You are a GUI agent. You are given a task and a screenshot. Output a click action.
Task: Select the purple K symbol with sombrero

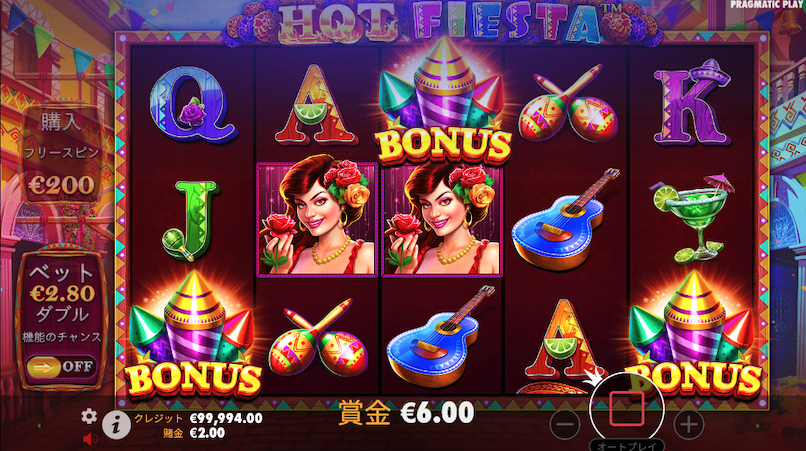[691, 103]
